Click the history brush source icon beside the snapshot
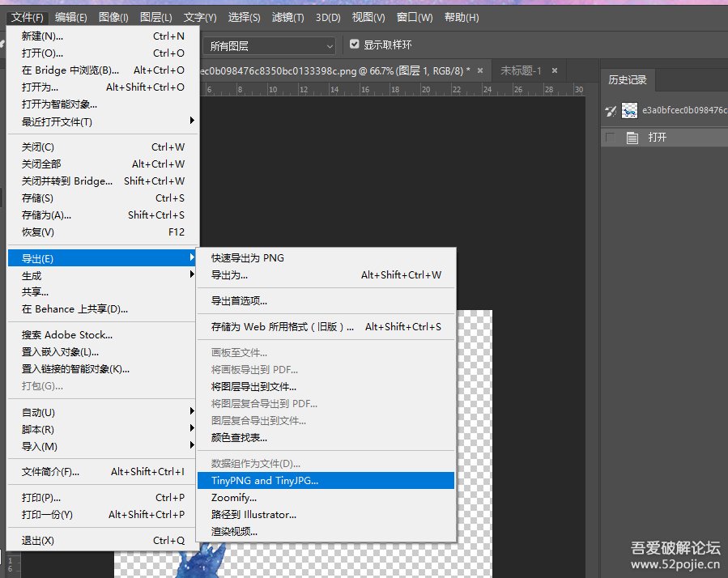 610,110
